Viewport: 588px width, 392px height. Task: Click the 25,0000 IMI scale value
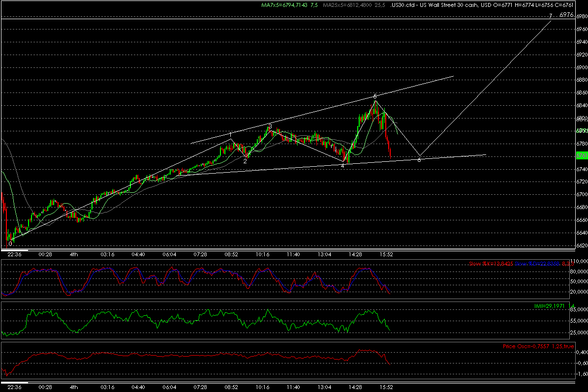click(x=580, y=332)
